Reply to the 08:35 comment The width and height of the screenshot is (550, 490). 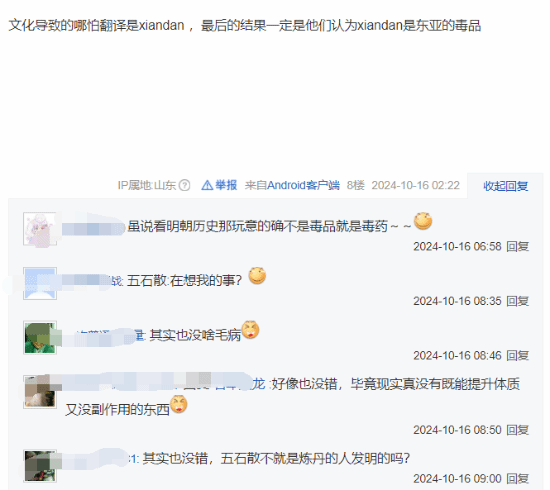pos(517,301)
